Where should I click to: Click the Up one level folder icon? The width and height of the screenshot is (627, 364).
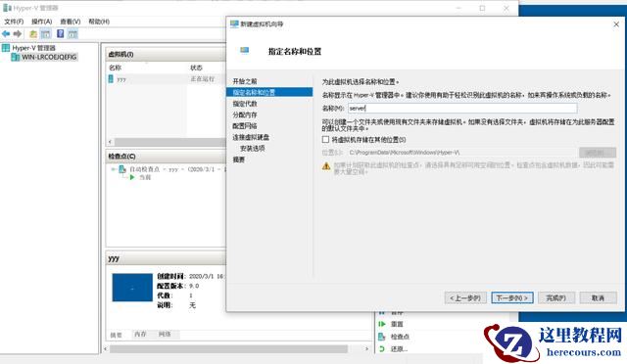click(33, 34)
